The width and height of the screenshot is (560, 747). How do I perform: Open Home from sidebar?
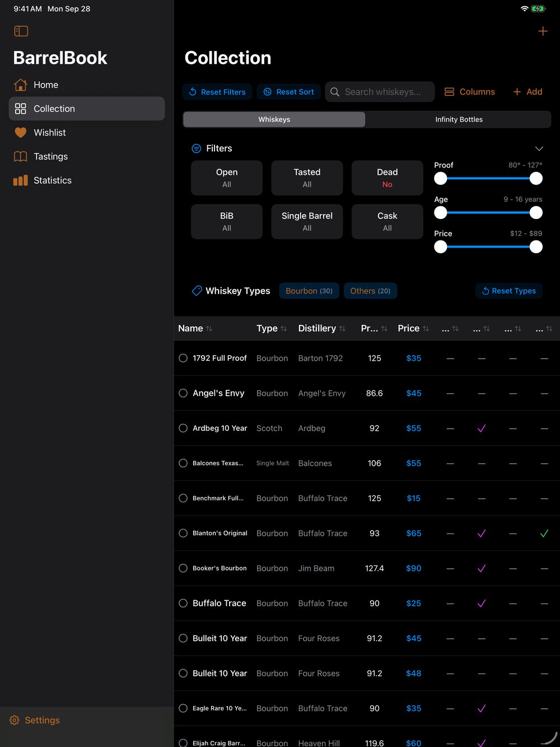(87, 85)
